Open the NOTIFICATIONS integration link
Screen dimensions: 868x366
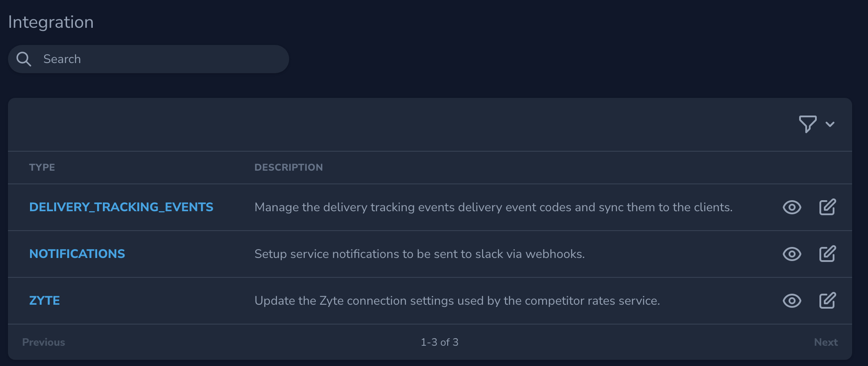77,254
